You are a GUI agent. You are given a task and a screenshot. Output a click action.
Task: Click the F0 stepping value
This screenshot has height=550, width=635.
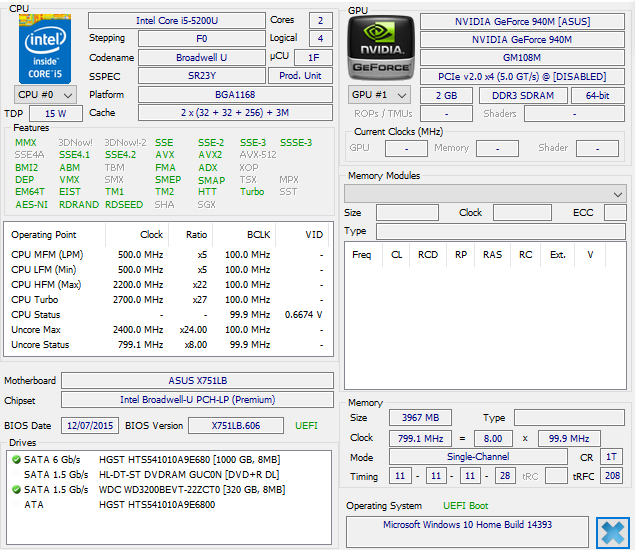pos(202,39)
